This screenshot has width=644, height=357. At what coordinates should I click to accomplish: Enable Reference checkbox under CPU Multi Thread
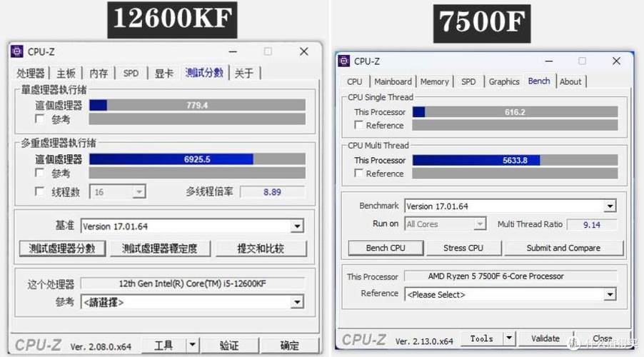coord(359,174)
